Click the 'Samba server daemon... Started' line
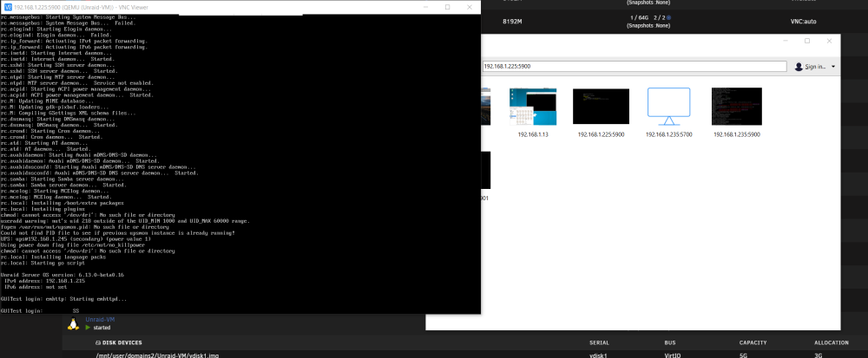Screen dimensions: 868x358 coord(63,185)
